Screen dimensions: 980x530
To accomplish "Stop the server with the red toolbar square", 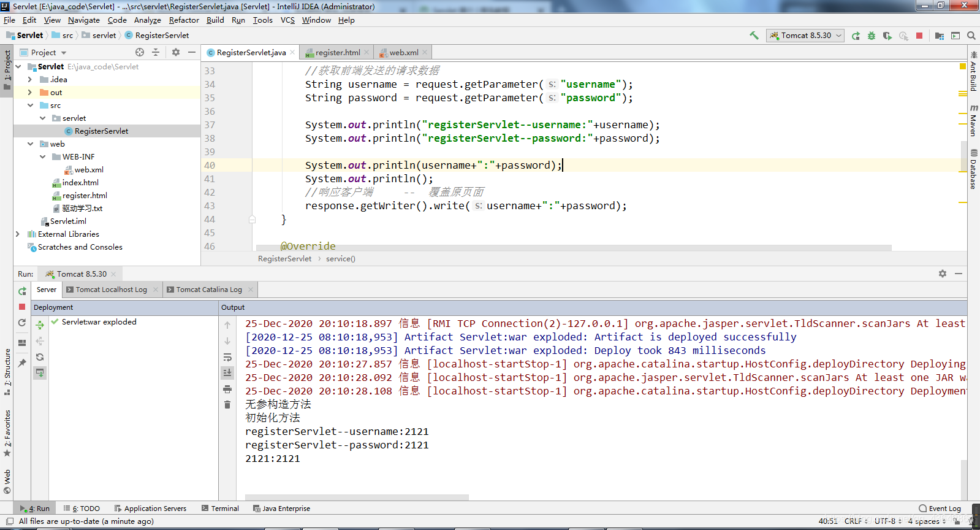I will click(919, 36).
